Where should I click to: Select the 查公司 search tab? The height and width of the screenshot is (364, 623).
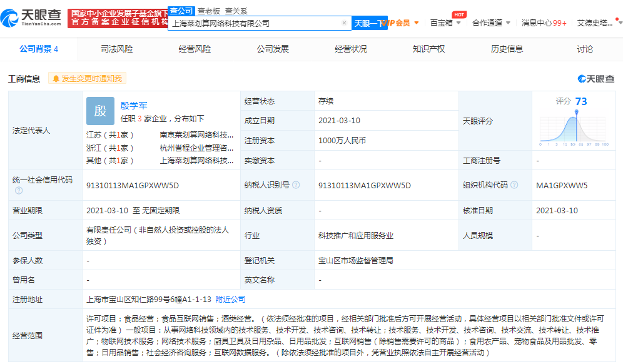[x=181, y=11]
